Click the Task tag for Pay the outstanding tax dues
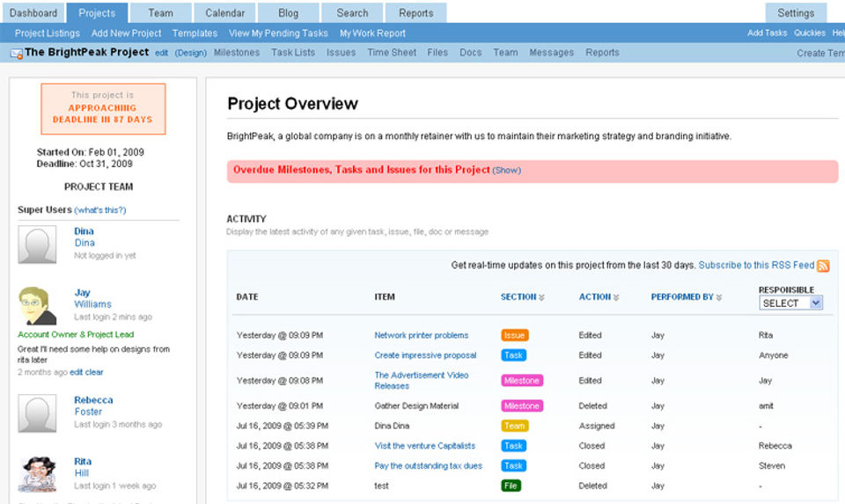The image size is (845, 504). coord(513,466)
